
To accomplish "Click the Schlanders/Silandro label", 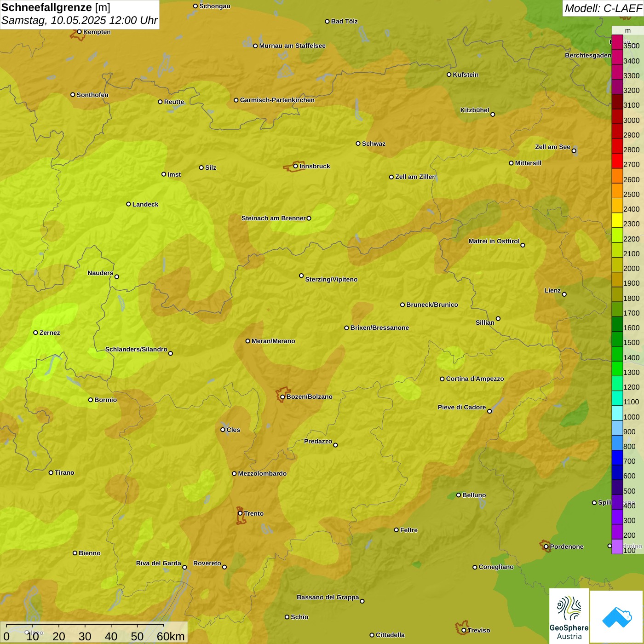I will (136, 349).
